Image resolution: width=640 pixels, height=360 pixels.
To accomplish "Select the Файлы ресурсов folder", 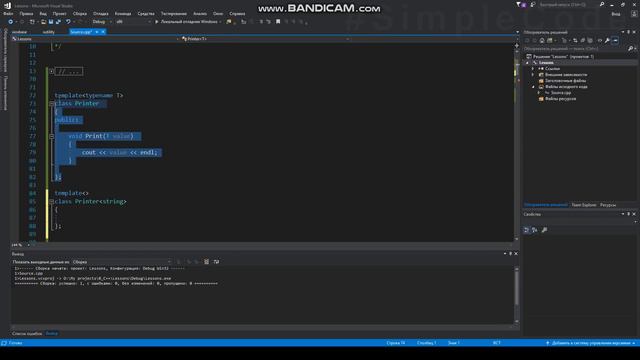I will (560, 99).
